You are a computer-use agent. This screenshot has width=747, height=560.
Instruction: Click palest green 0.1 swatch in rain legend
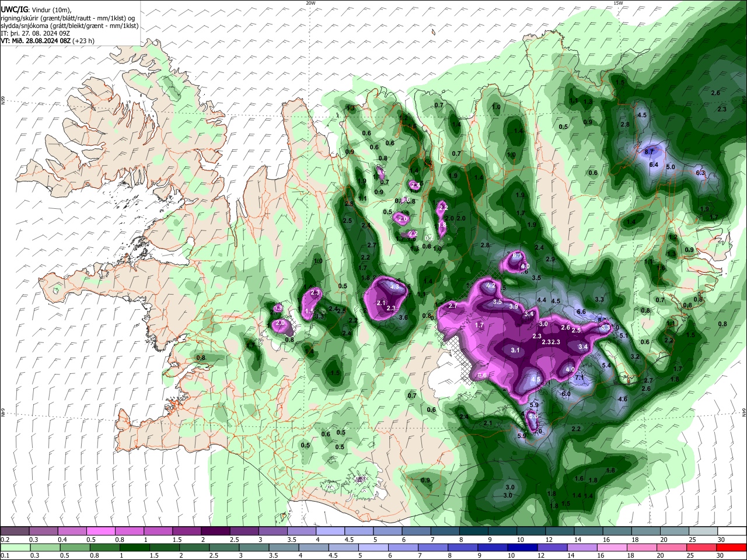(x=15, y=547)
